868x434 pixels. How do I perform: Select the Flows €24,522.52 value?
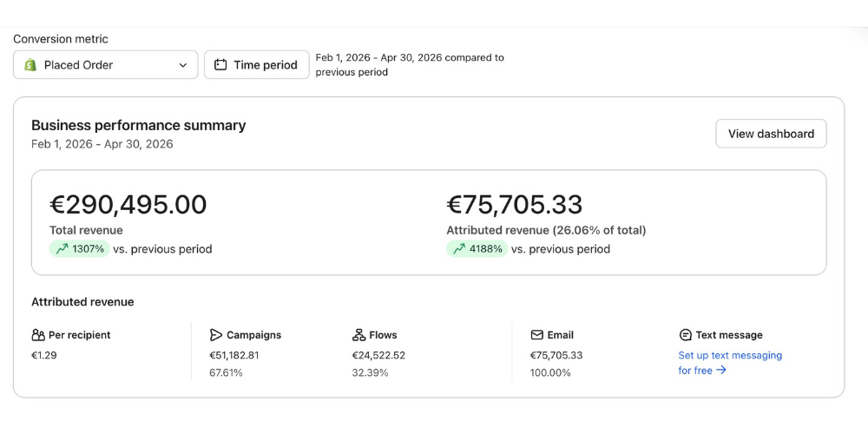click(x=378, y=355)
